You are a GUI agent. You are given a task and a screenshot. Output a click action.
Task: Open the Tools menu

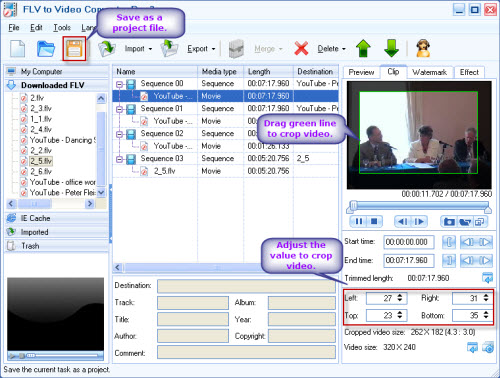62,28
